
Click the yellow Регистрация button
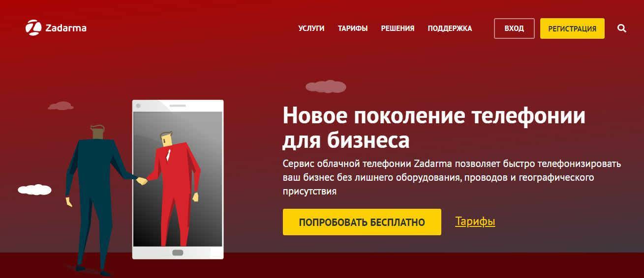point(572,28)
